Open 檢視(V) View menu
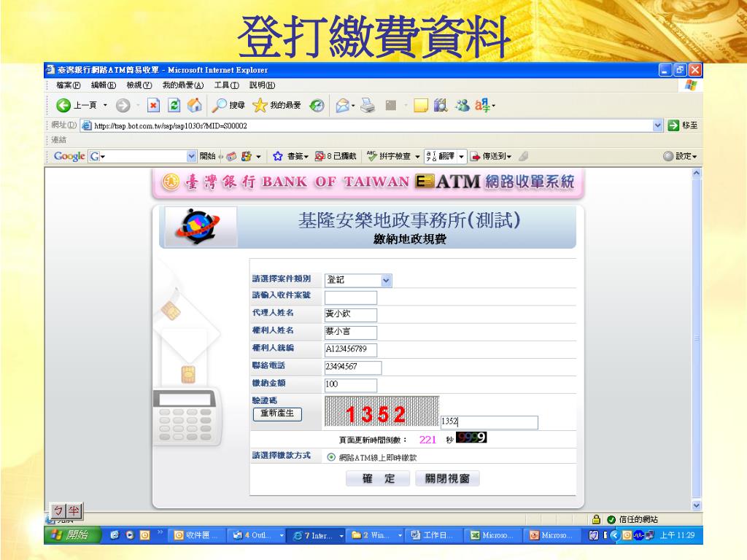747x560 pixels. click(139, 85)
